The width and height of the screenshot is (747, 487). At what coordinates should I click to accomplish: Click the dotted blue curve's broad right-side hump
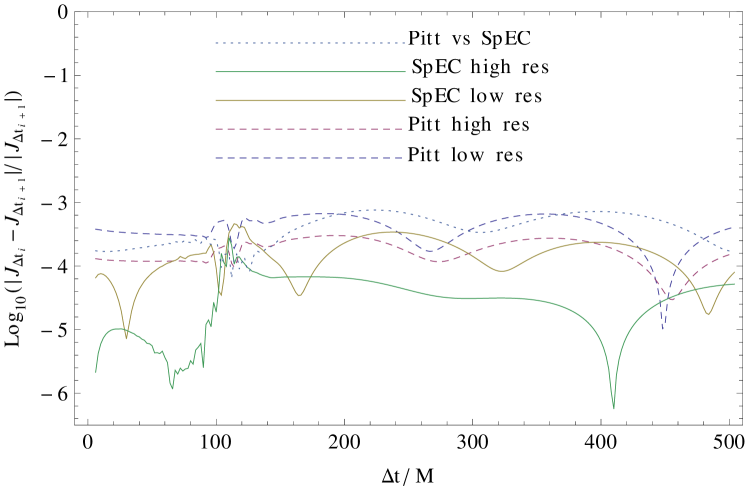click(x=600, y=211)
